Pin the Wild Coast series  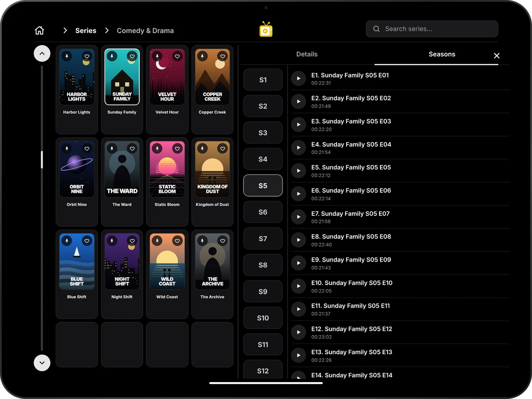click(157, 241)
